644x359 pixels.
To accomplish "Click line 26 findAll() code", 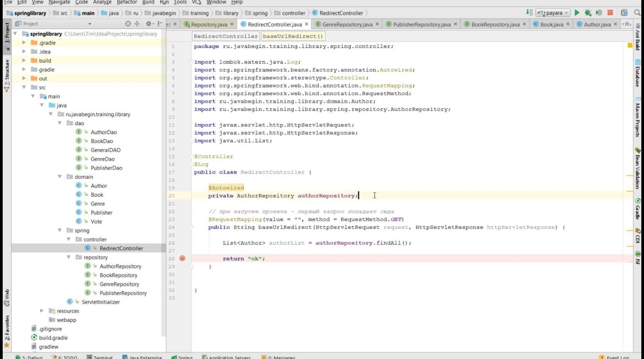I will [393, 243].
